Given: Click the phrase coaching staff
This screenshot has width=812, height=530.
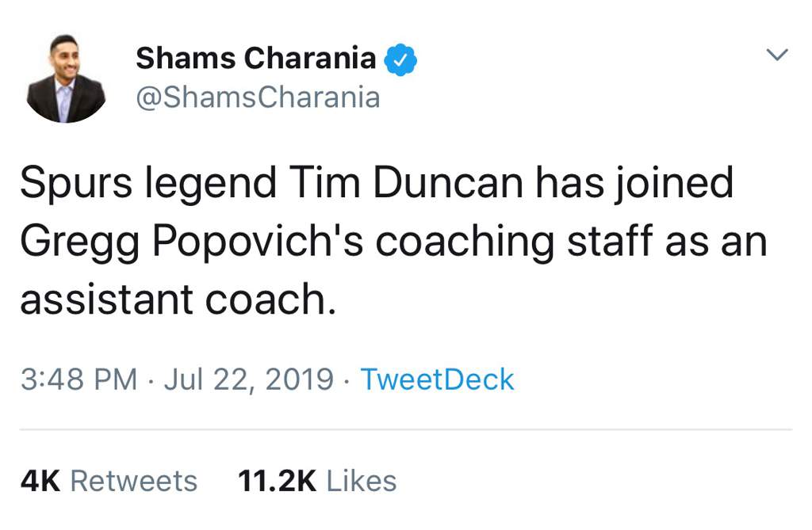Looking at the screenshot, I should click(x=513, y=242).
